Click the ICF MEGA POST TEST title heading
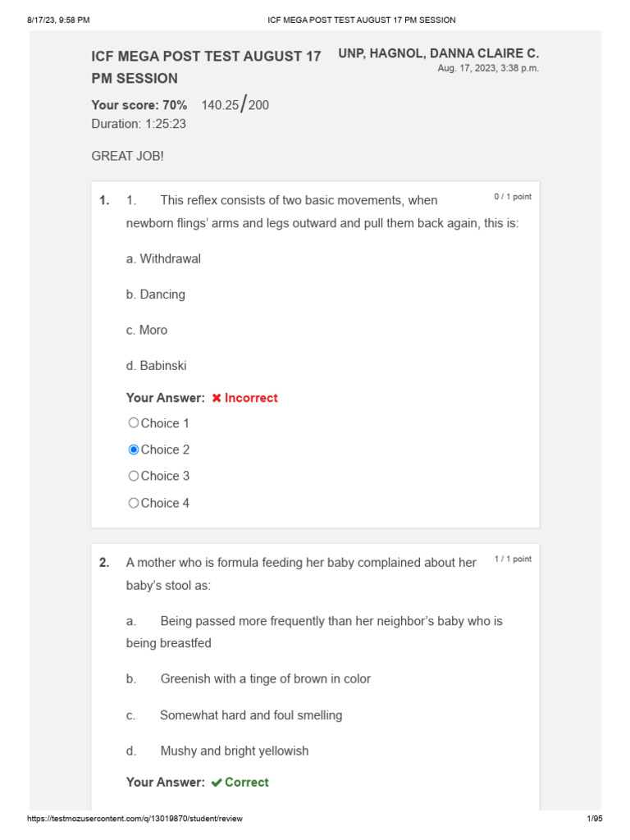The width and height of the screenshot is (630, 840). tap(206, 67)
